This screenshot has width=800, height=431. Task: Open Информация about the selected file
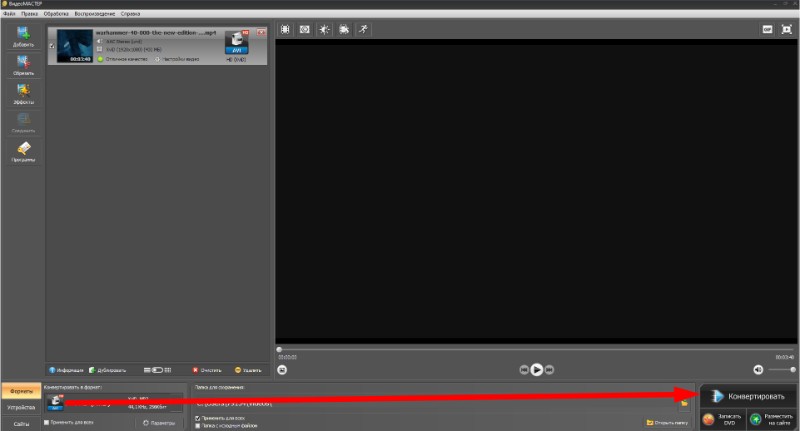pos(66,370)
